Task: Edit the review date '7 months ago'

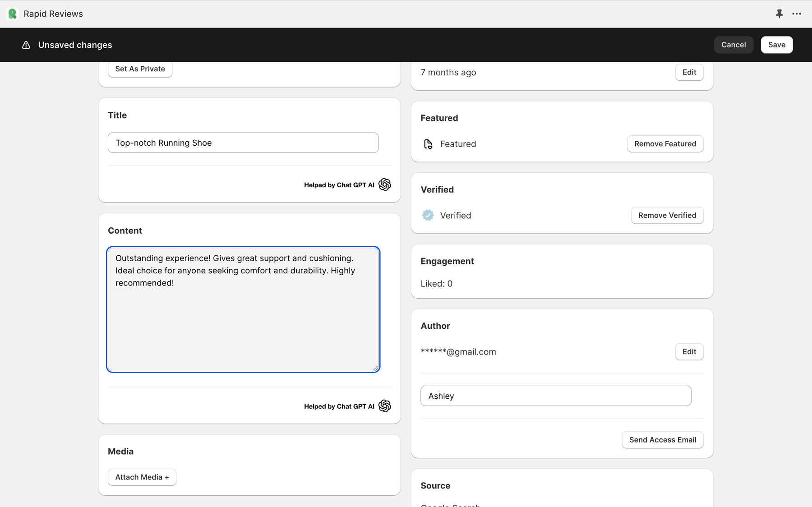Action: (x=689, y=72)
